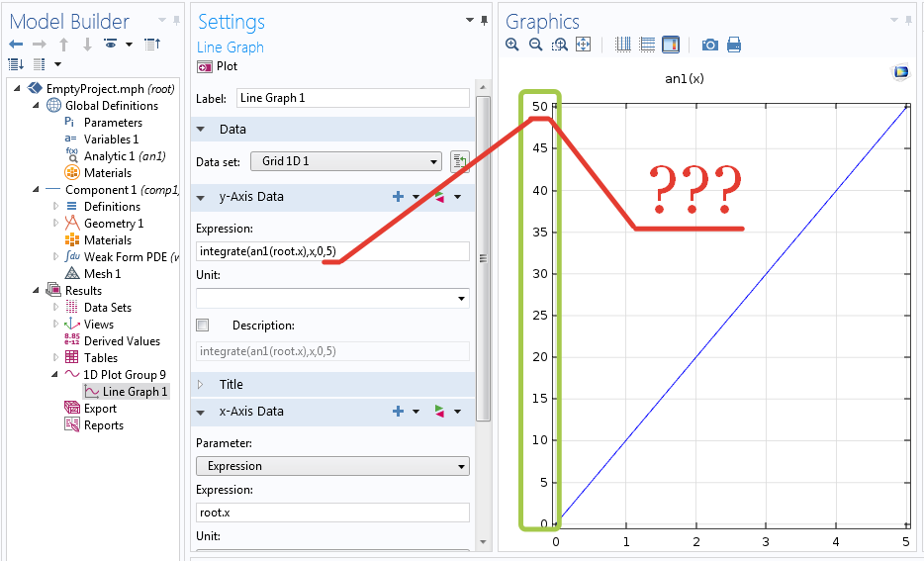The image size is (924, 561).
Task: Click the Zoom In icon in Graphics toolbar
Action: (512, 45)
